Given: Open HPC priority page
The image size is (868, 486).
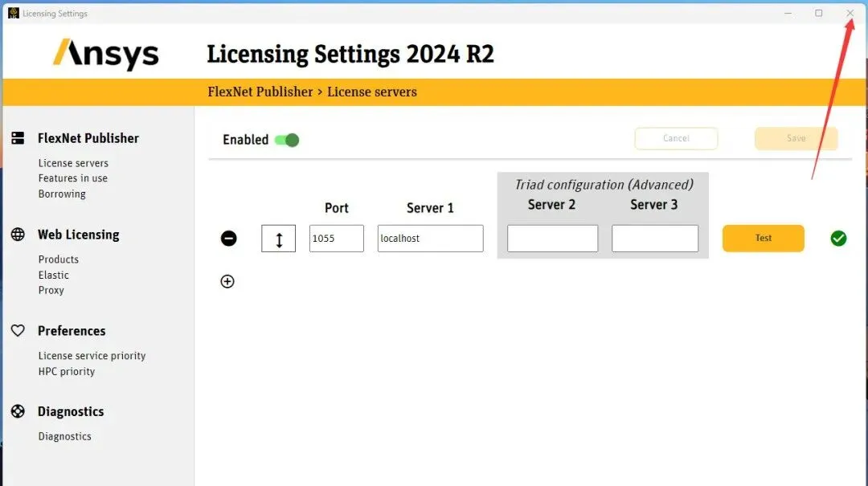Looking at the screenshot, I should click(67, 371).
